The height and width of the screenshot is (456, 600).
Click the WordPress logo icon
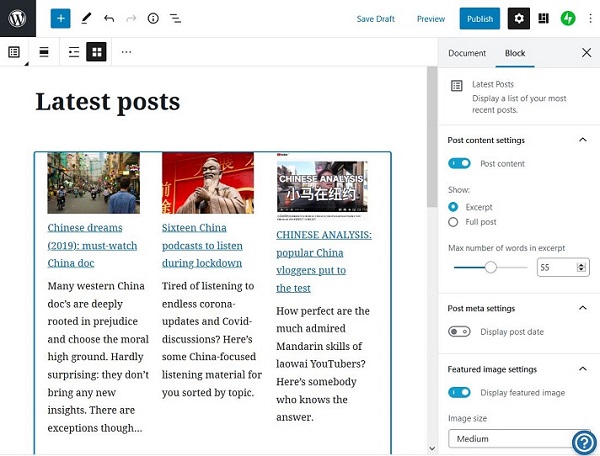pos(18,18)
